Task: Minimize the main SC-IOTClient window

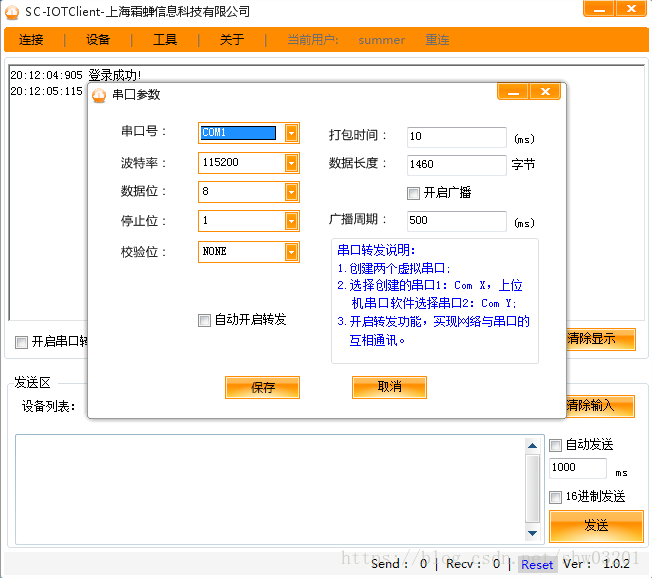Action: [598, 9]
